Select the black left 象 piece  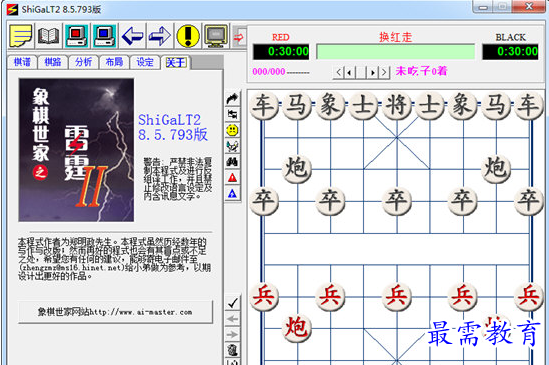(x=330, y=105)
